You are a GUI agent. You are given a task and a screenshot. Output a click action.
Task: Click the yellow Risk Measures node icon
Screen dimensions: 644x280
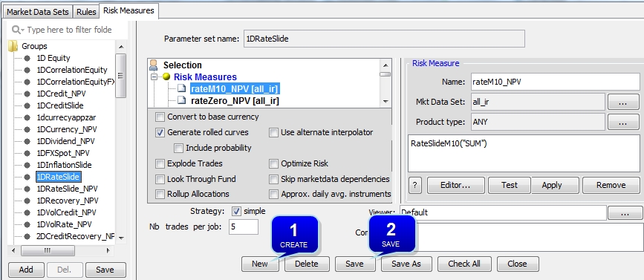click(x=166, y=76)
